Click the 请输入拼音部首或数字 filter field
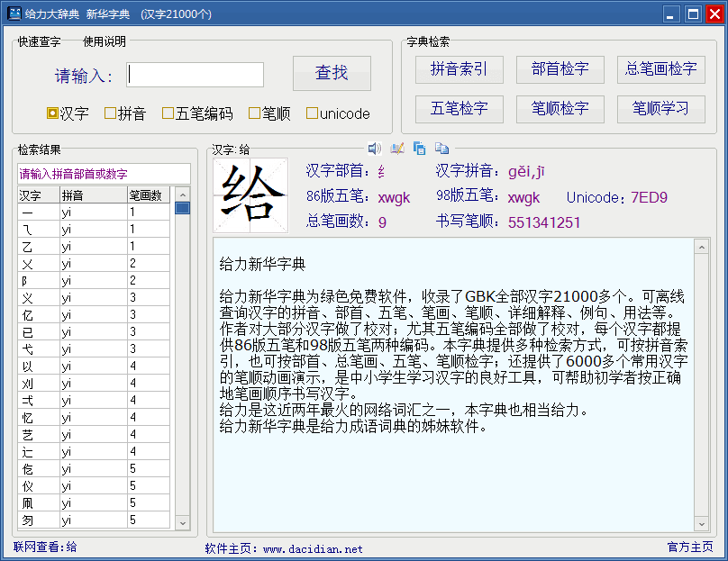 coord(104,174)
